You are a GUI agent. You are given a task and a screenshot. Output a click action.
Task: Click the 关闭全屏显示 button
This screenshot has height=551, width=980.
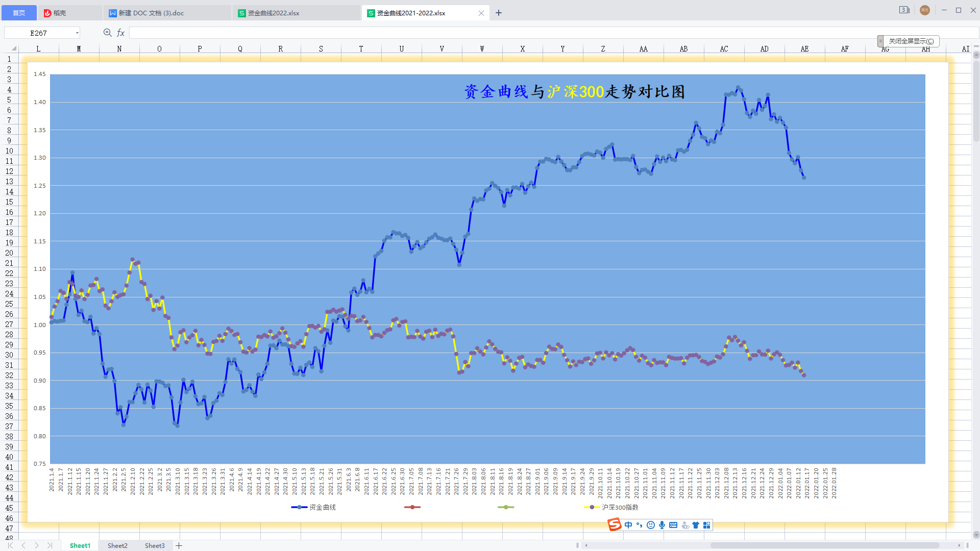[911, 41]
